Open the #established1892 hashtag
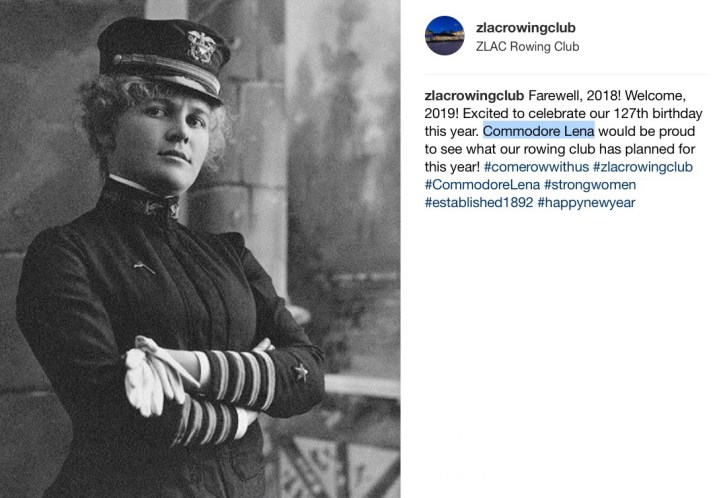 click(x=479, y=202)
